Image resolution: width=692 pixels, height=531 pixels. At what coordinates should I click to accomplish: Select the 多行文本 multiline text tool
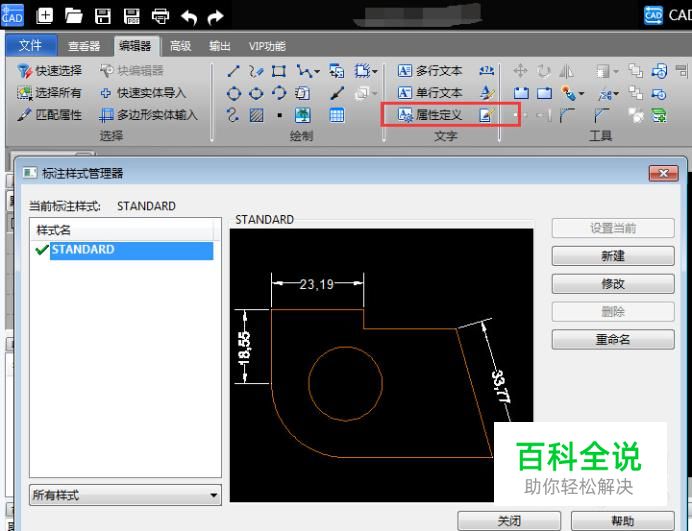pos(431,71)
